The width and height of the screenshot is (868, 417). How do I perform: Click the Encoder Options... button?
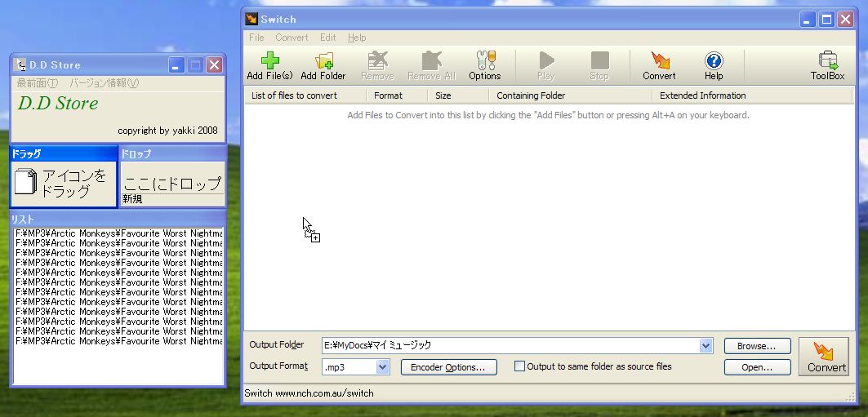[448, 367]
